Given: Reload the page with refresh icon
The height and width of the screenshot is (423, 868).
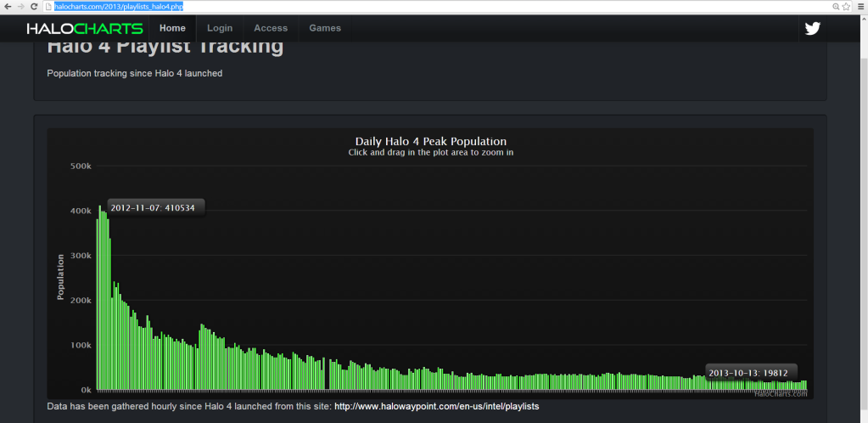Looking at the screenshot, I should 34,7.
